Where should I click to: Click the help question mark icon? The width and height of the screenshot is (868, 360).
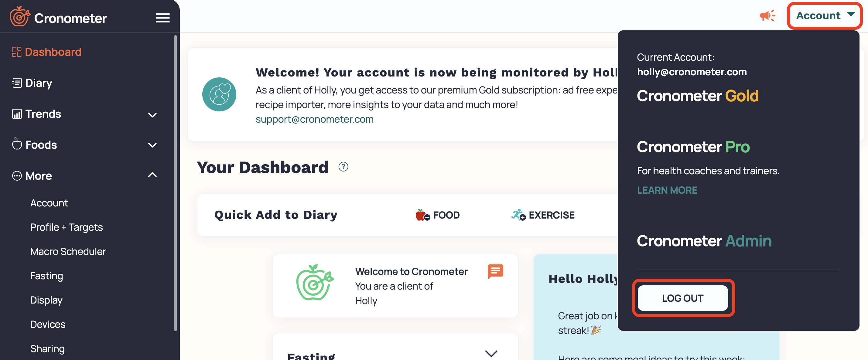click(x=343, y=167)
